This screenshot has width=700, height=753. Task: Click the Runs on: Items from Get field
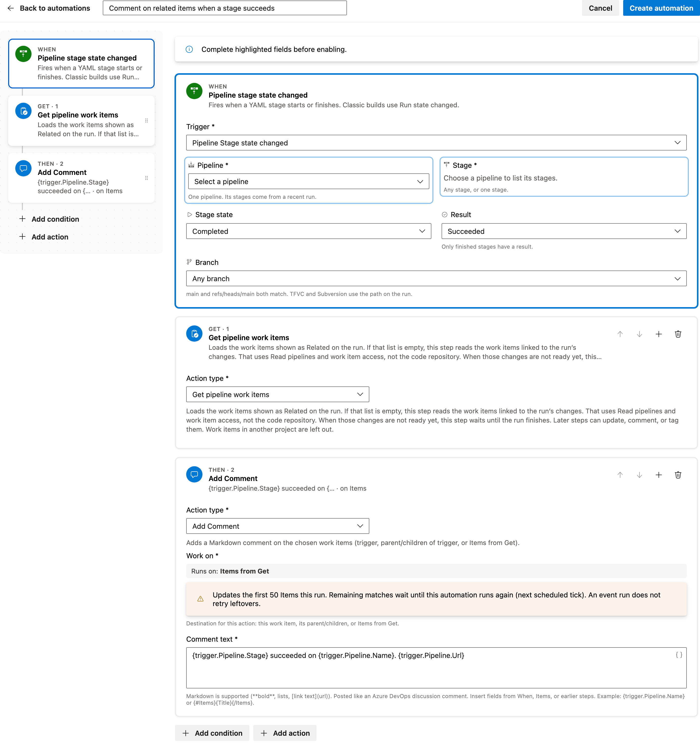[x=436, y=571]
